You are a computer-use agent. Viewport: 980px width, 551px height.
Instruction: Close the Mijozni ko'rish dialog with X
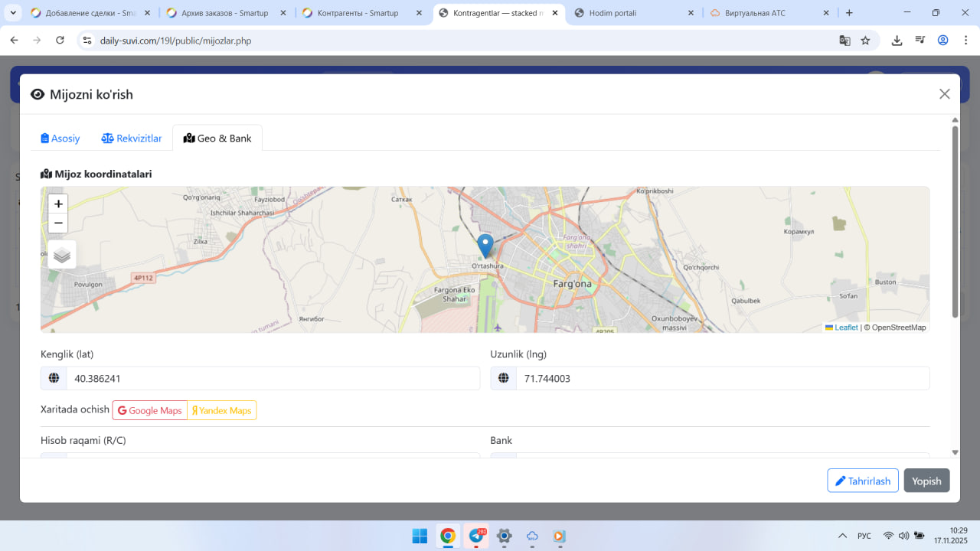(x=944, y=94)
